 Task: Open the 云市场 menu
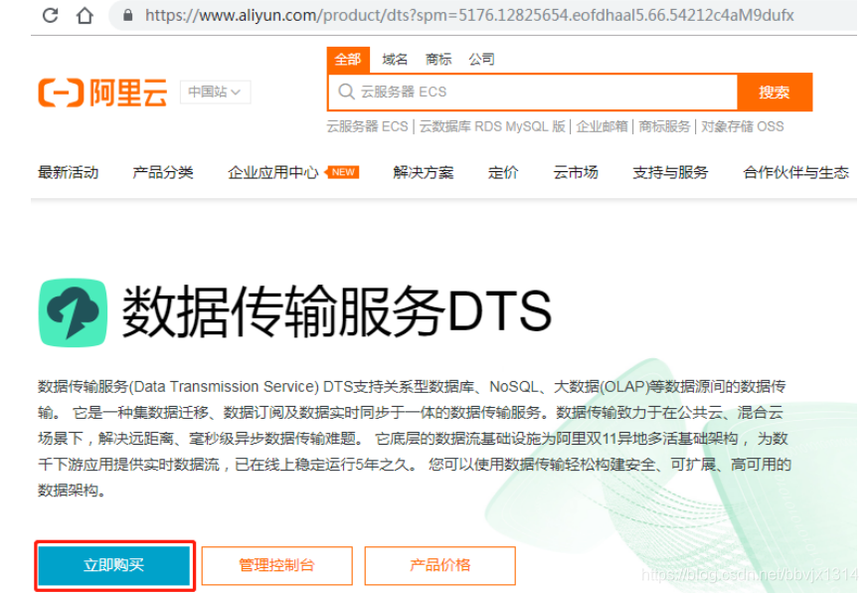(x=576, y=173)
